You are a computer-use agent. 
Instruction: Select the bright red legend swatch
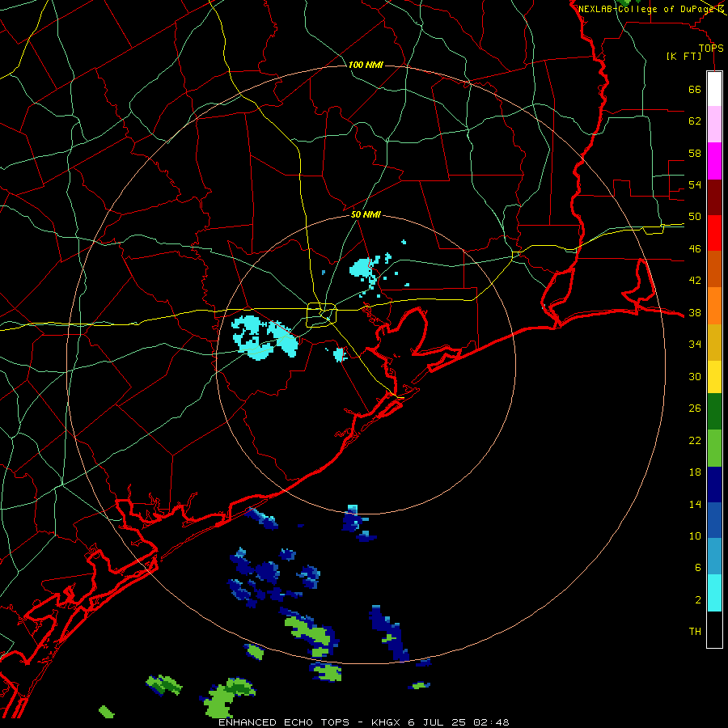tap(714, 233)
